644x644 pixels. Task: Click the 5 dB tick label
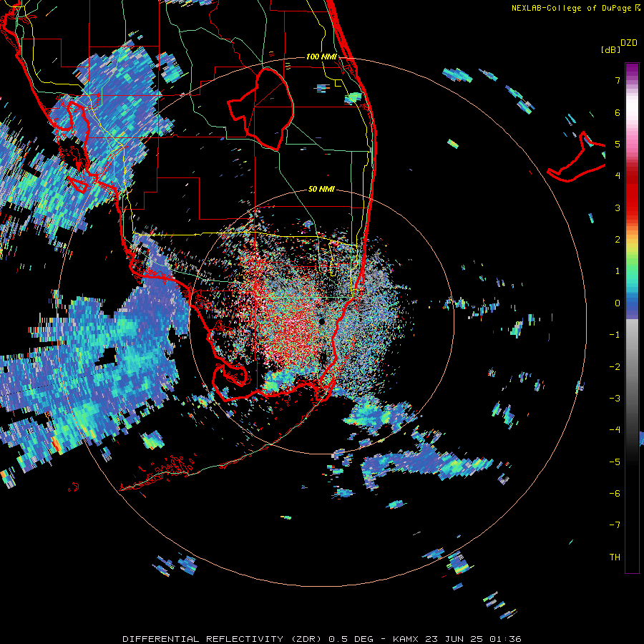(618, 144)
